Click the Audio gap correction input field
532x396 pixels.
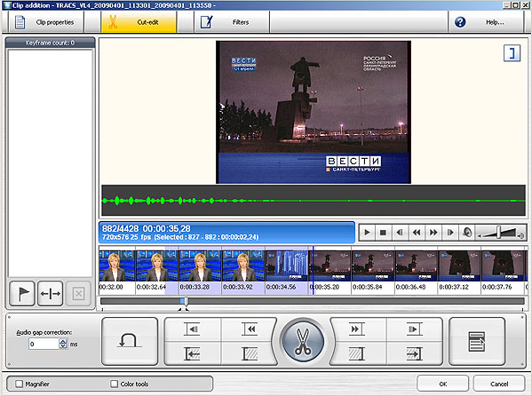pos(44,345)
